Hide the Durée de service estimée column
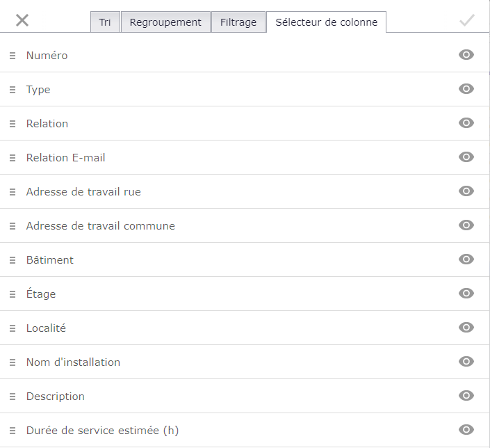 (x=466, y=430)
